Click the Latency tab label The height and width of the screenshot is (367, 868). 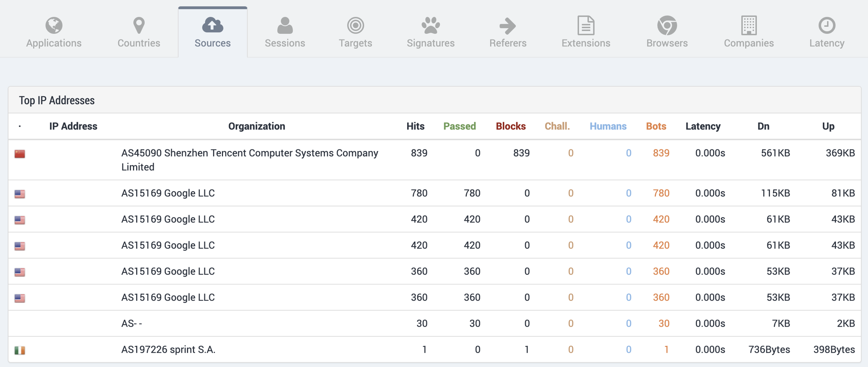tap(827, 43)
